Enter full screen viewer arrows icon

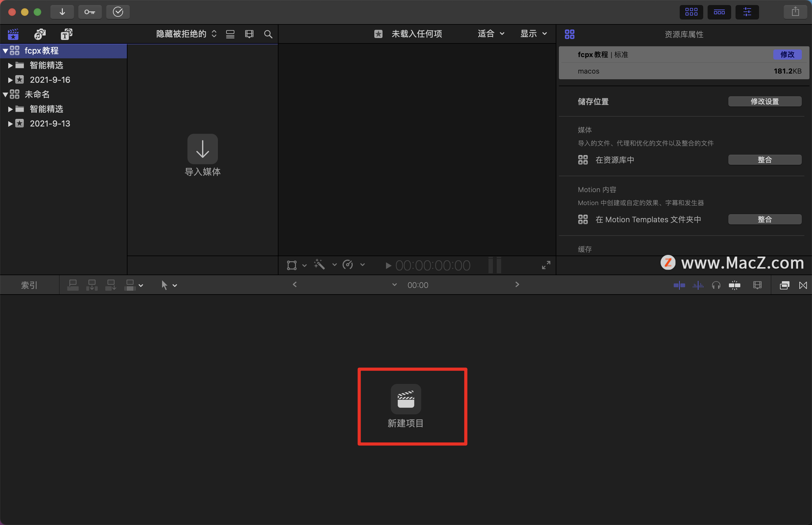pos(546,265)
